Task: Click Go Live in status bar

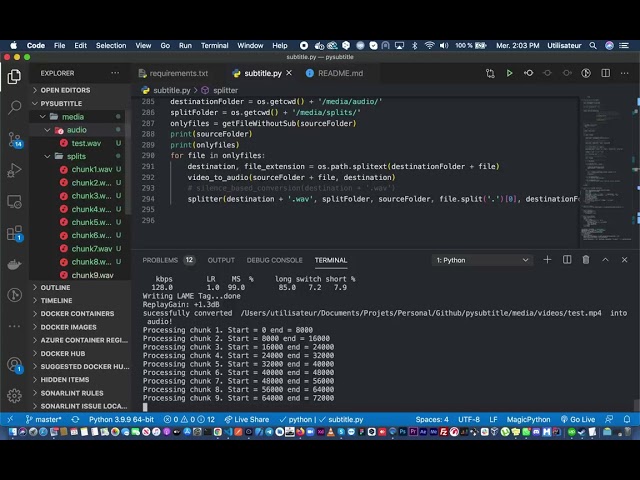Action: point(578,419)
